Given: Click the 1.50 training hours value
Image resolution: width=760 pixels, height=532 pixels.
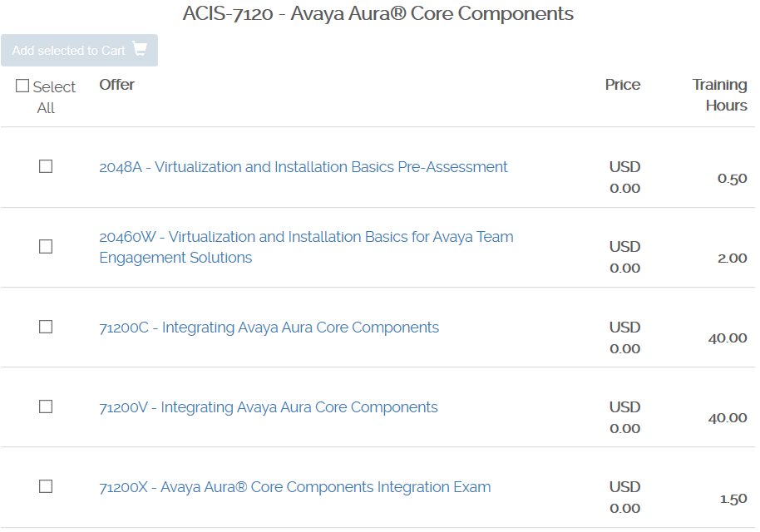Looking at the screenshot, I should coord(733,500).
